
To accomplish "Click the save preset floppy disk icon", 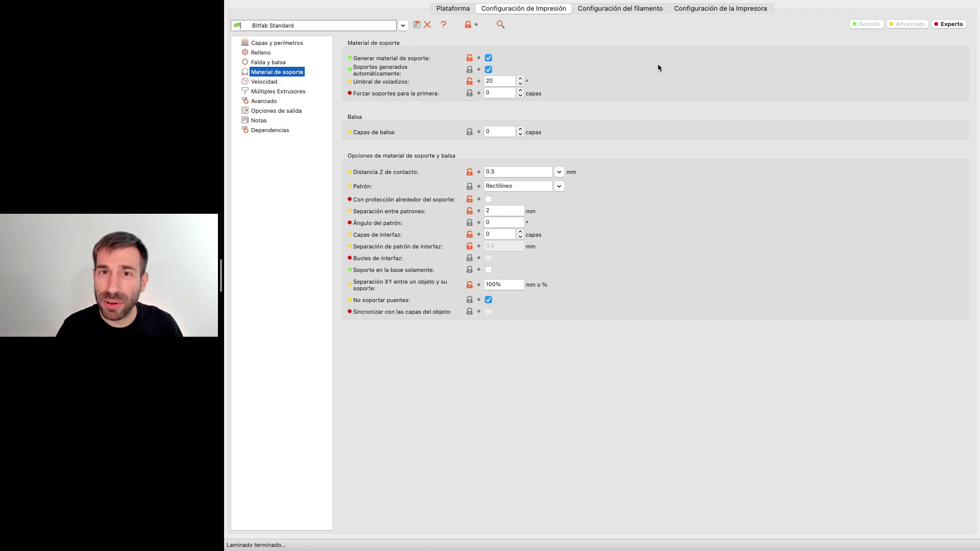I will (417, 24).
